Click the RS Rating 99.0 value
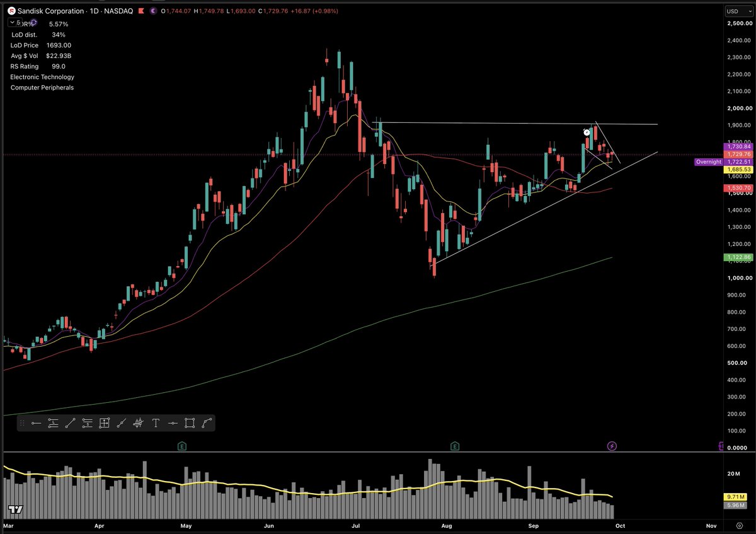The height and width of the screenshot is (534, 756). click(58, 66)
